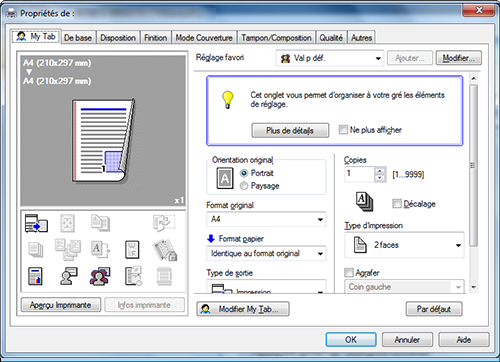
Task: Open the Finition tab
Action: (156, 38)
